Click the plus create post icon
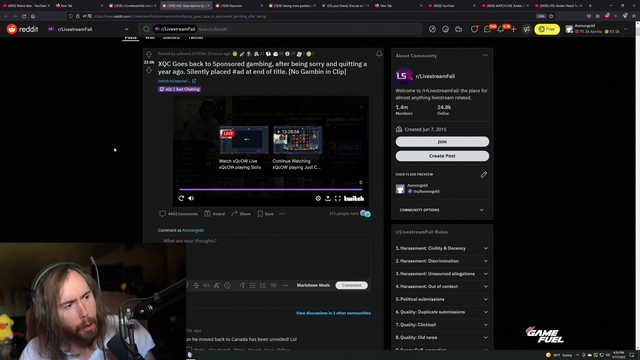Image resolution: width=640 pixels, height=360 pixels. (513, 29)
